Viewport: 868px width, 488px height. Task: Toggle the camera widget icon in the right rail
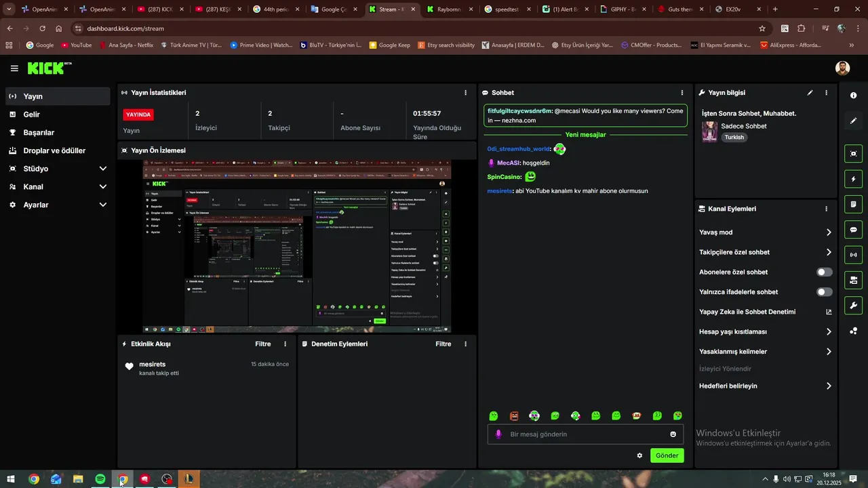[853, 280]
